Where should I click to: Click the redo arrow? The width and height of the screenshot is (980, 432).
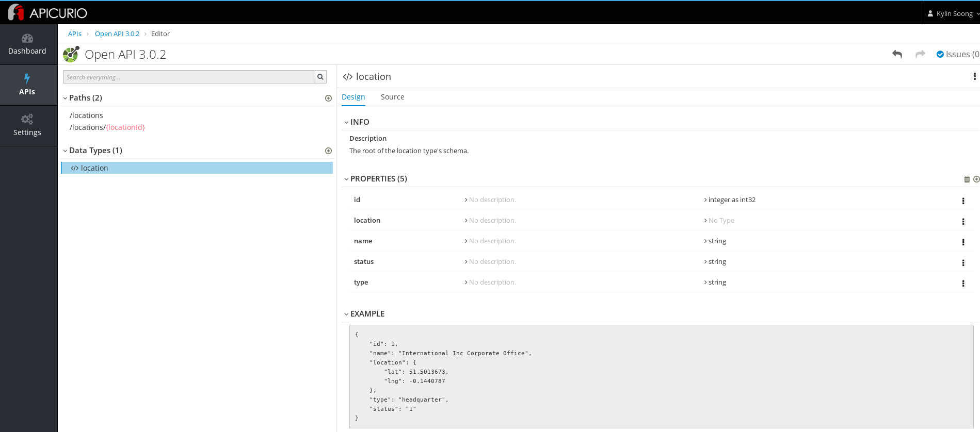point(920,54)
